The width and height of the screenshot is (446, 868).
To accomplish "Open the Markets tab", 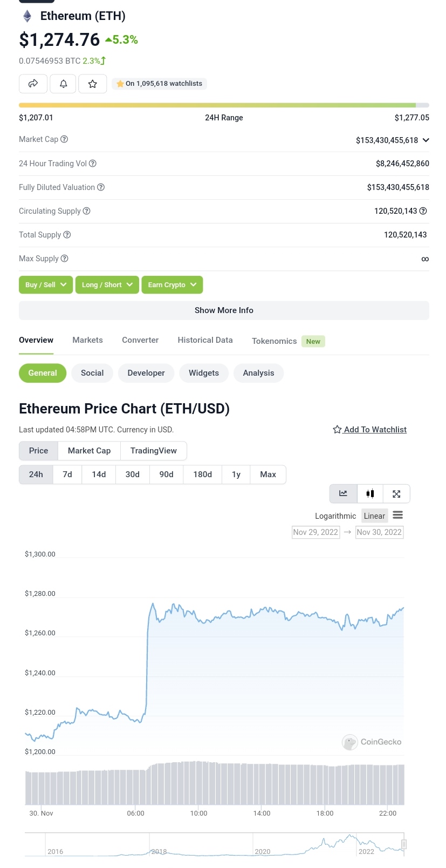I will [x=87, y=340].
